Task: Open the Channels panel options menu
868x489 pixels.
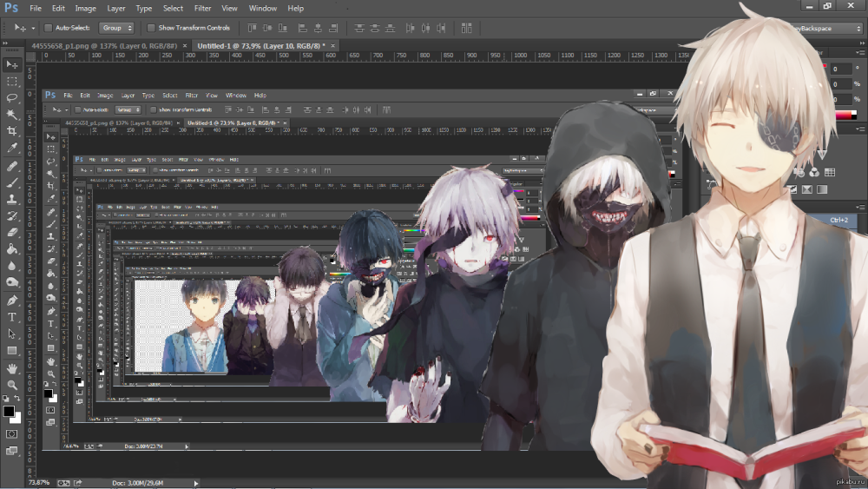Action: [x=860, y=207]
